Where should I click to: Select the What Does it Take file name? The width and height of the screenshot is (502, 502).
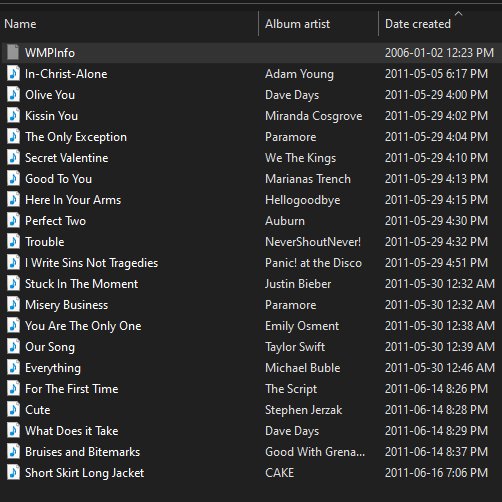[72, 431]
